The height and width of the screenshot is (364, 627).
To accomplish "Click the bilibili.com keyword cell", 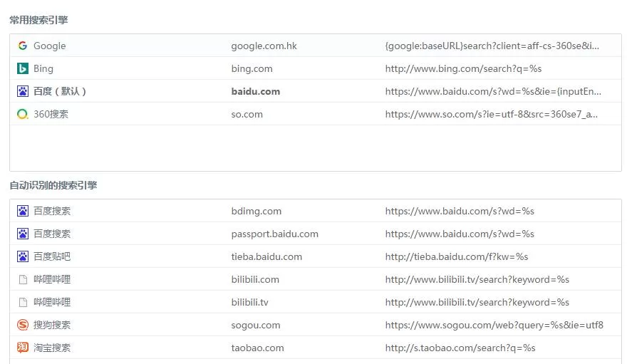I will coord(255,279).
